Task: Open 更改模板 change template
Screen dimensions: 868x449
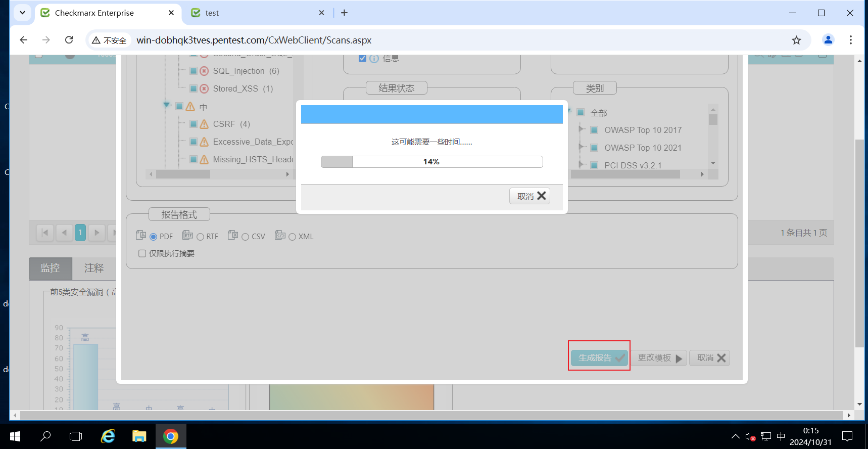Action: (x=660, y=358)
